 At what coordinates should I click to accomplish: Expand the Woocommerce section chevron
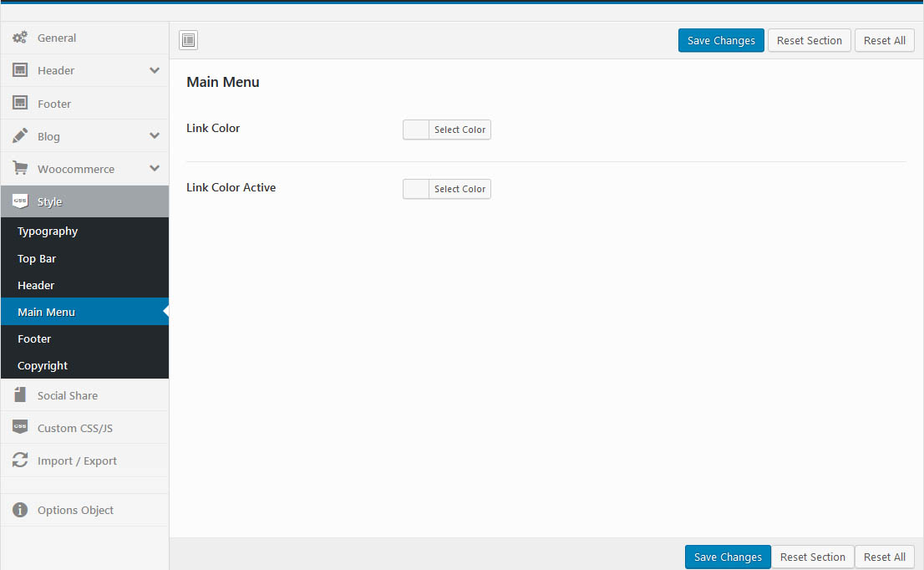[x=155, y=168]
